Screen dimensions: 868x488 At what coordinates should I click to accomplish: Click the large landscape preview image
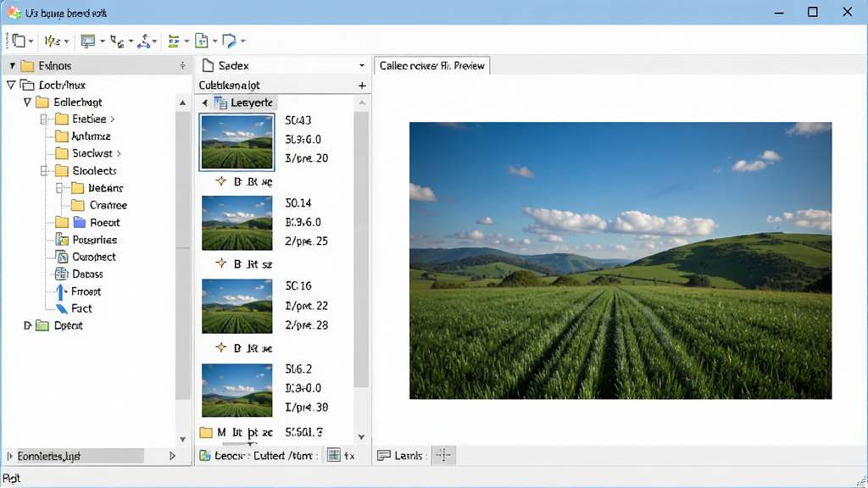click(x=620, y=261)
